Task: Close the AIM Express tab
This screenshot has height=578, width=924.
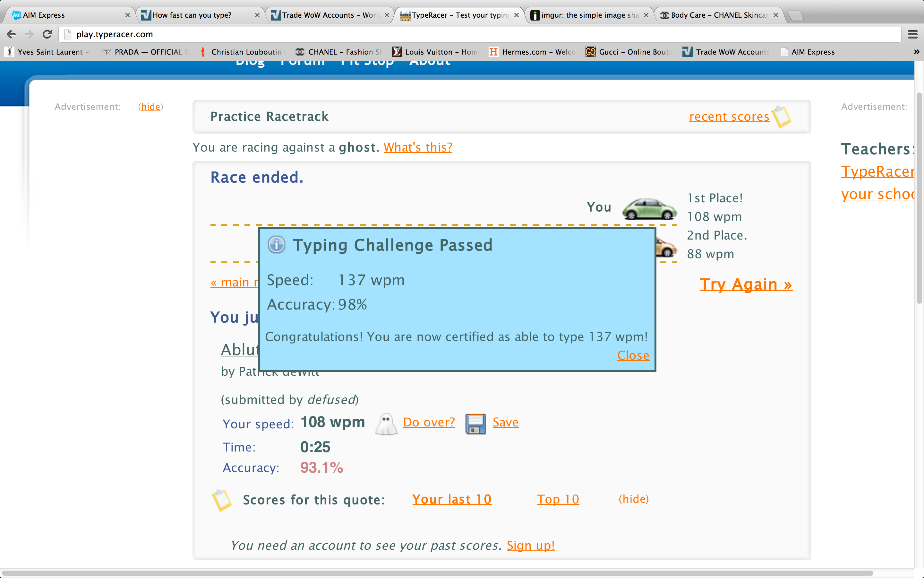Action: click(x=127, y=15)
